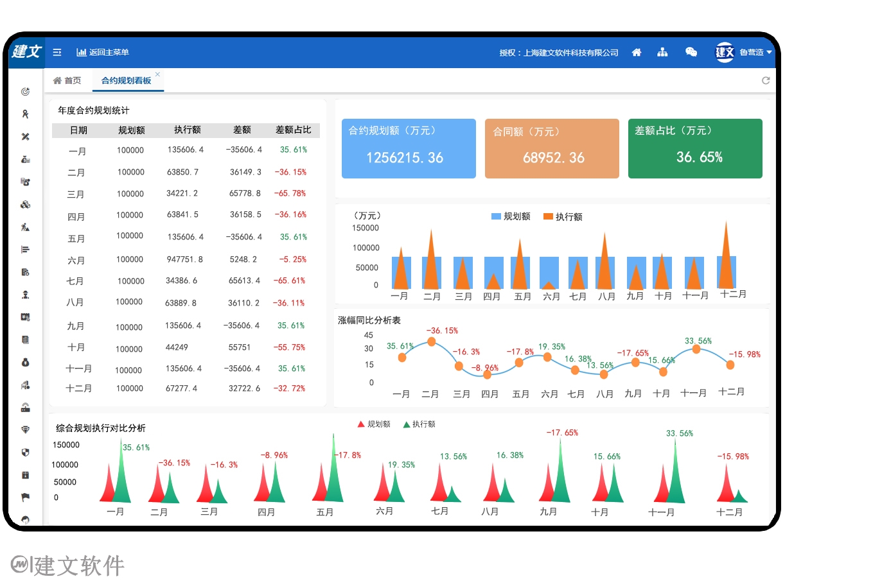Click the yen calendar sidebar icon
882x588 pixels.
point(25,317)
